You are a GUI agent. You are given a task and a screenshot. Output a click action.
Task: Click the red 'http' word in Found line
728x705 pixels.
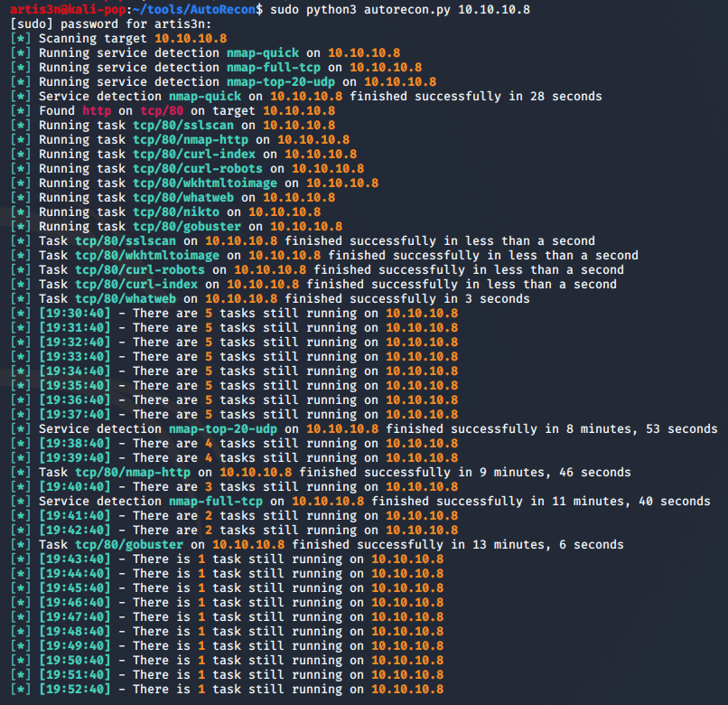point(97,110)
